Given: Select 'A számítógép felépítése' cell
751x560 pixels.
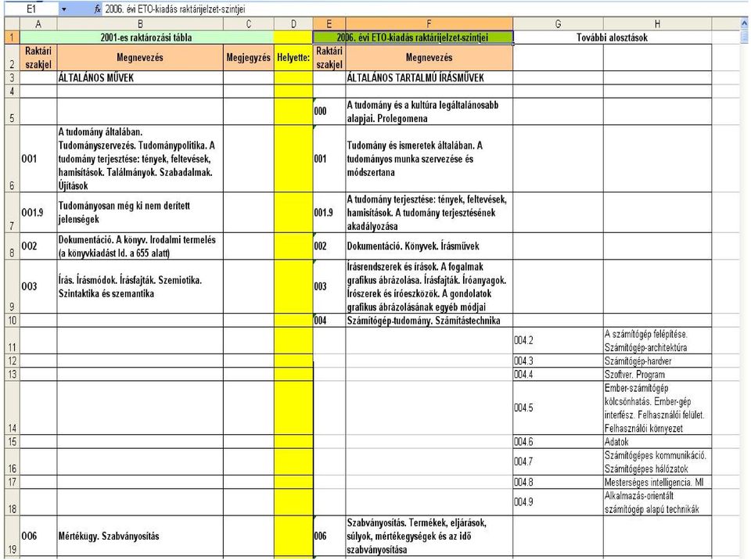Looking at the screenshot, I should 657,340.
